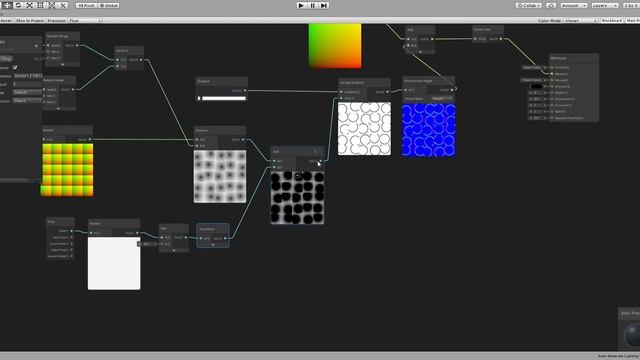Click the Step frame button
The image size is (640, 360).
coord(324,5)
